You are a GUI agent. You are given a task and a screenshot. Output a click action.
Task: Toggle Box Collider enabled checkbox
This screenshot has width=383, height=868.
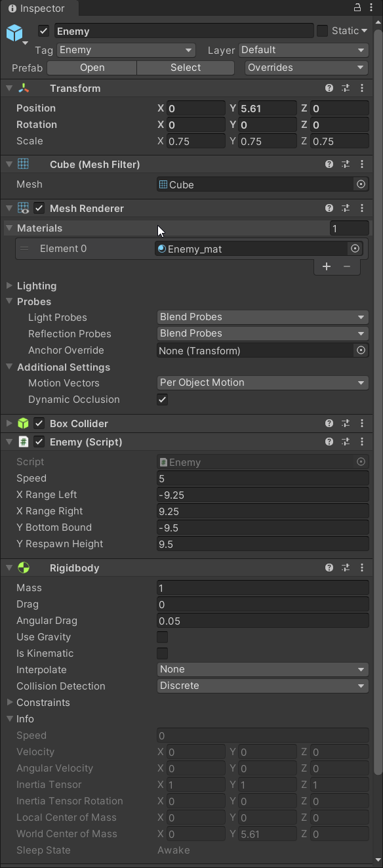[x=39, y=424]
